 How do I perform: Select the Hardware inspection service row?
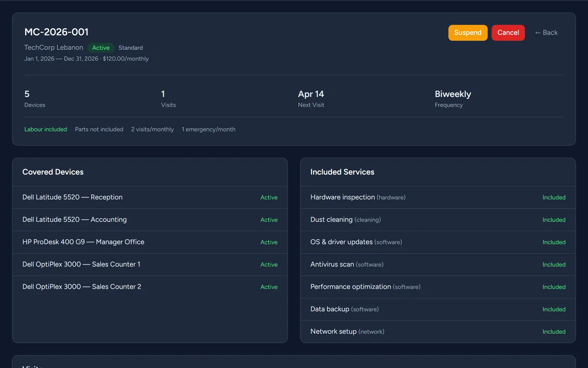pos(438,197)
